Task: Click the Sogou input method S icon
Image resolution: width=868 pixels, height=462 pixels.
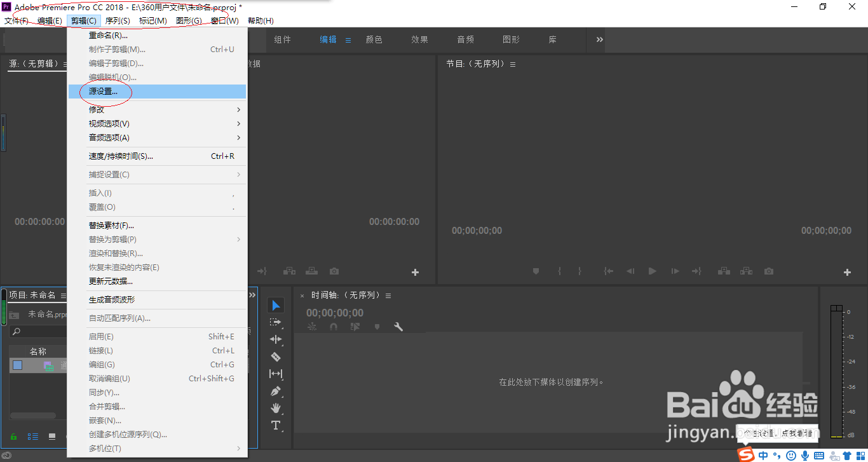Action: pyautogui.click(x=746, y=455)
